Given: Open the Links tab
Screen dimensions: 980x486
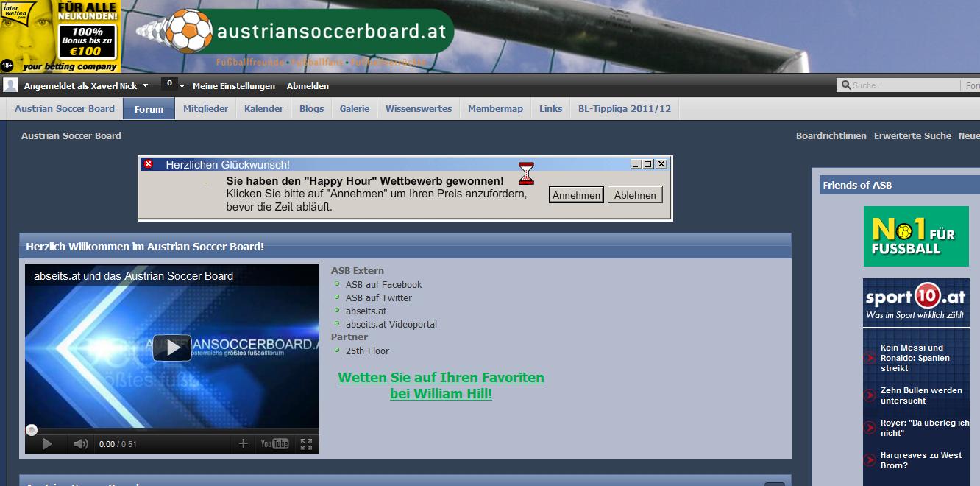Looking at the screenshot, I should 550,108.
